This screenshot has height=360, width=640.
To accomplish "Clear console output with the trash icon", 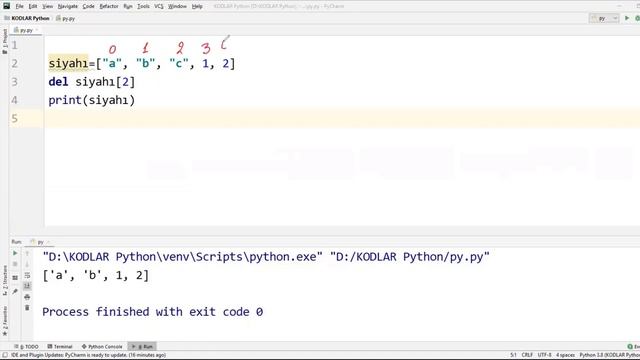I will 27,307.
